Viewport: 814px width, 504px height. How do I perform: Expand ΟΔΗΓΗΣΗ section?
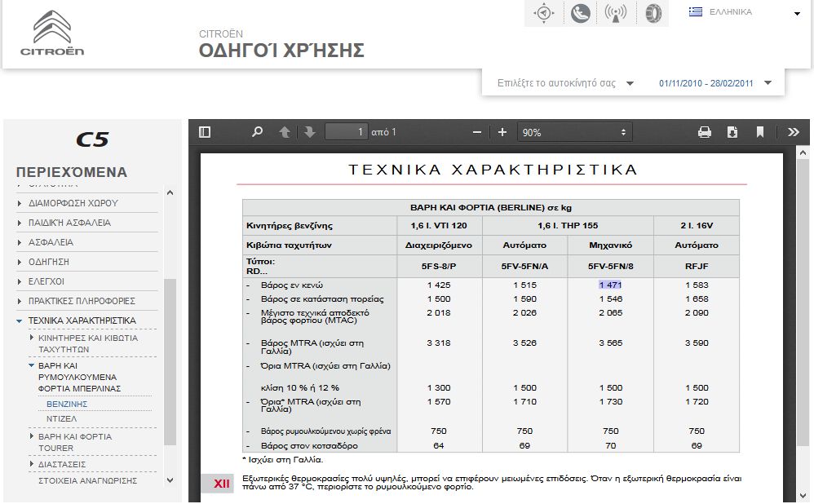pyautogui.click(x=49, y=262)
